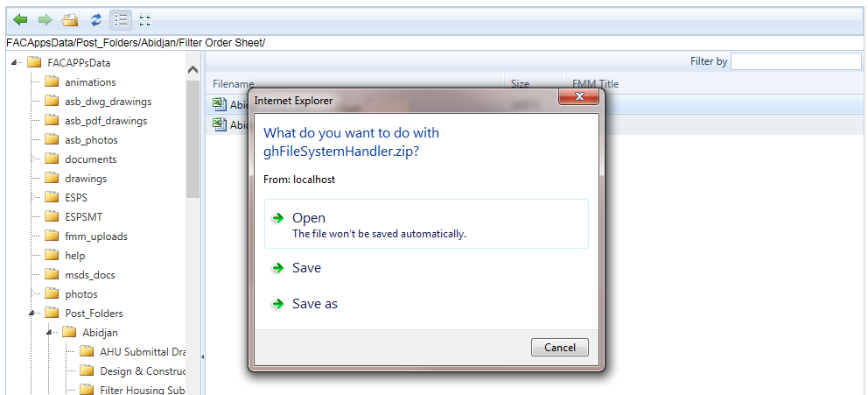Select the asb_photos folder in tree
Image resolution: width=868 pixels, height=395 pixels.
coord(90,140)
